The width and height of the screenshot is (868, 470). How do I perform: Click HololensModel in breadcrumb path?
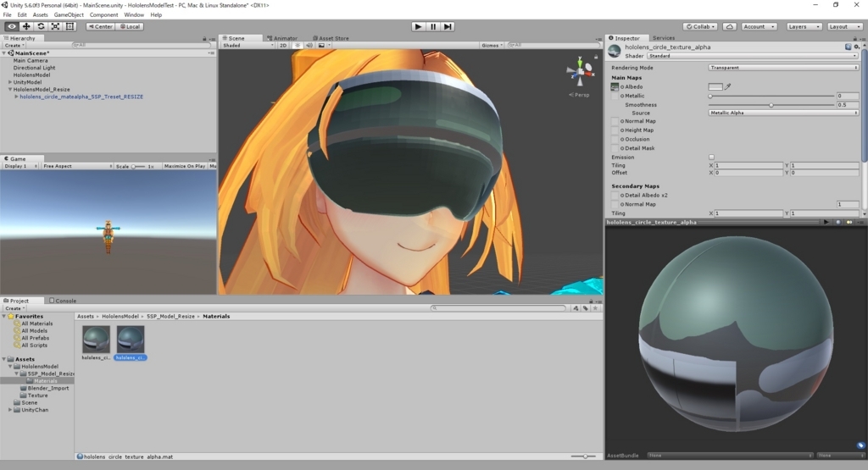(120, 316)
